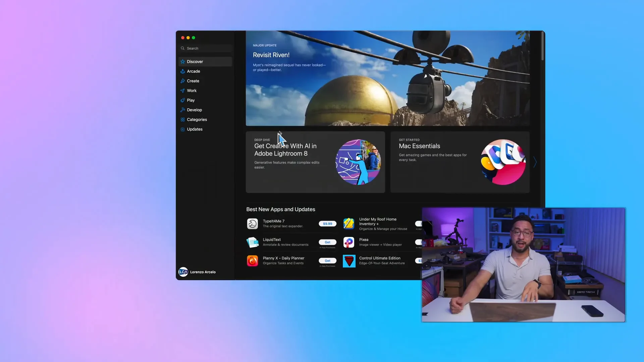644x362 pixels.
Task: Get Planny X Daily Planner
Action: 327,261
